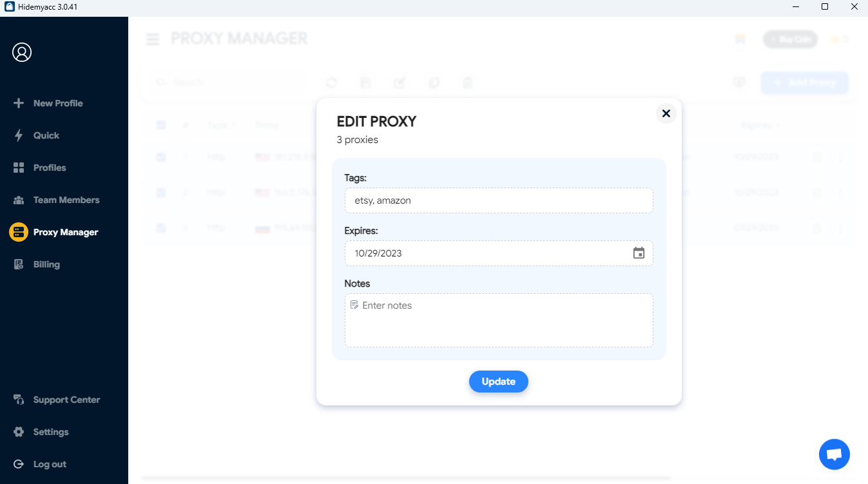The width and height of the screenshot is (868, 484).
Task: Toggle the select-all checkbox in table header
Action: click(x=161, y=125)
